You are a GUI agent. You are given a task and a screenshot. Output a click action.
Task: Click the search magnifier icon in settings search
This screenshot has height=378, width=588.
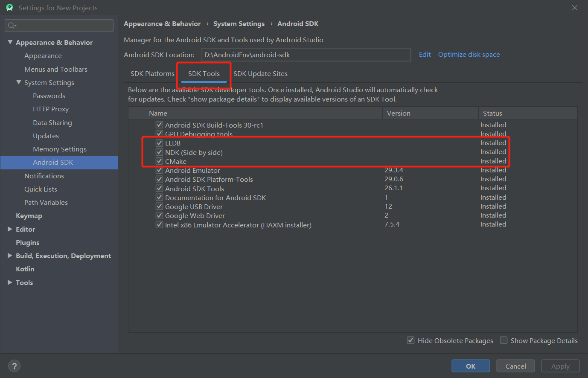(12, 26)
